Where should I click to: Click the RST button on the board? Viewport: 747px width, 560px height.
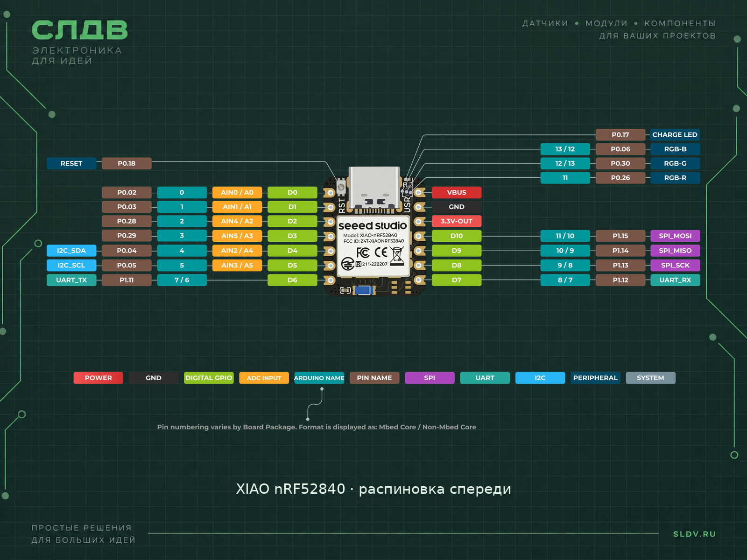pyautogui.click(x=341, y=187)
